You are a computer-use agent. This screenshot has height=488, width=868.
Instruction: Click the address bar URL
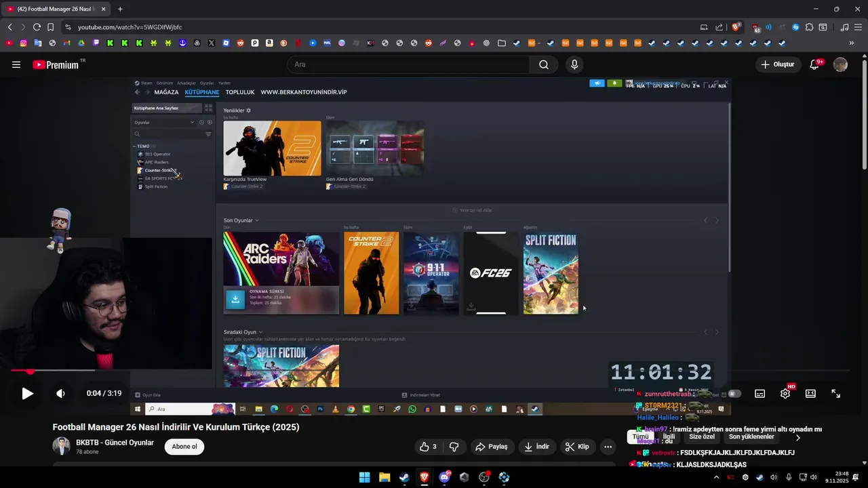tap(130, 27)
